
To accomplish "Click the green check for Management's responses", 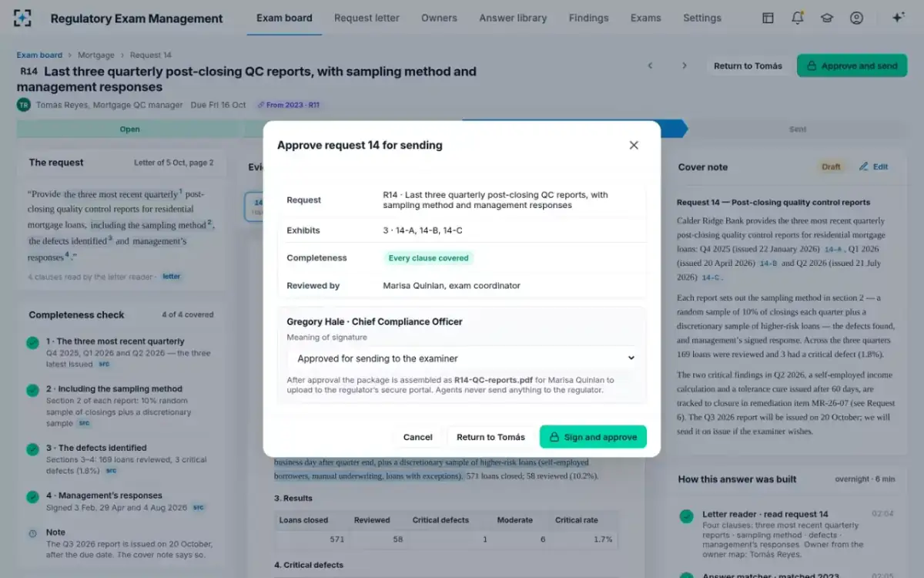I will coord(32,497).
